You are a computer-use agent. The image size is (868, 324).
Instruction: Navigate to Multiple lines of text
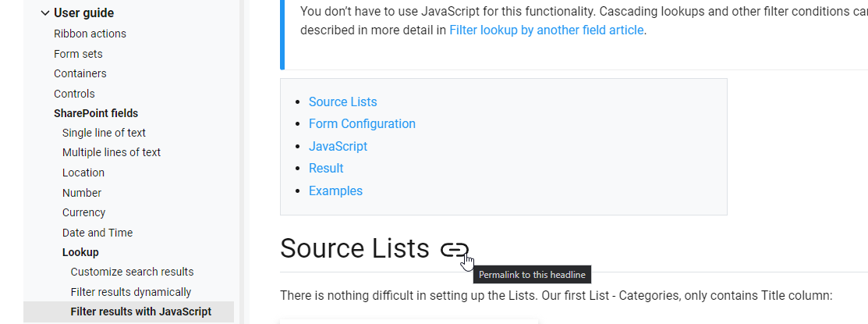point(112,152)
